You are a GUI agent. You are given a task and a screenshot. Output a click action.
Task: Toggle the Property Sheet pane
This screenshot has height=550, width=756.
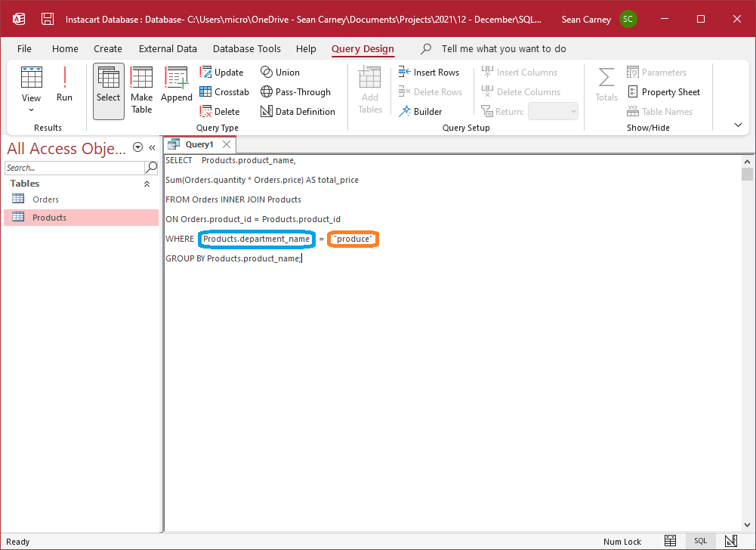tap(663, 91)
